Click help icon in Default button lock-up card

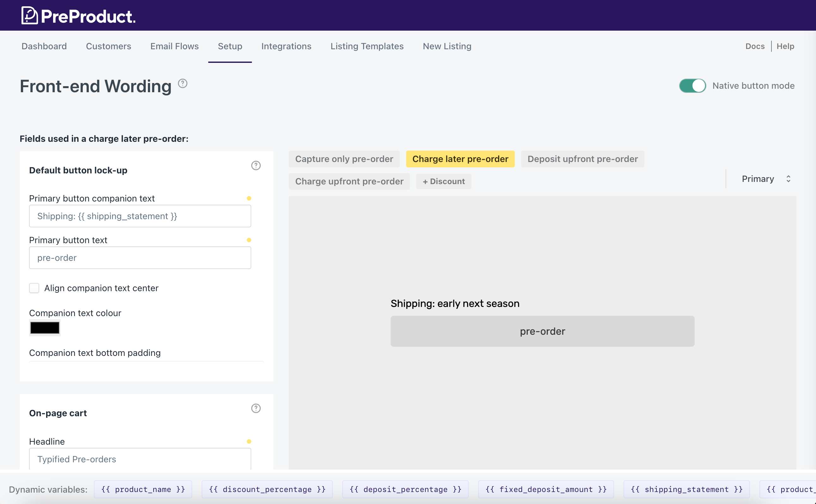pos(256,166)
